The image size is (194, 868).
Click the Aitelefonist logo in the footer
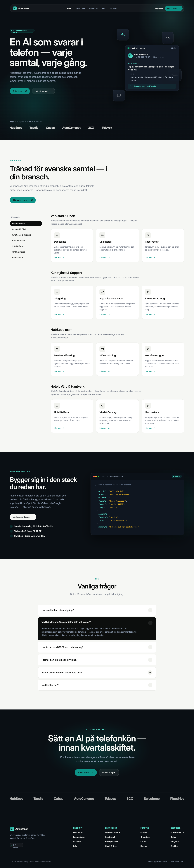pos(19,829)
